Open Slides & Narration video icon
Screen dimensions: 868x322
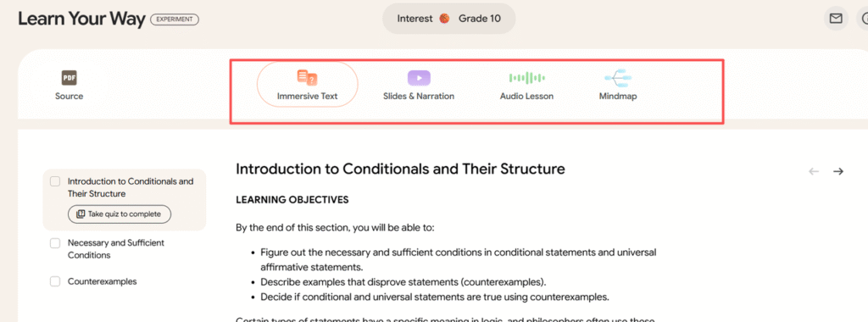419,78
